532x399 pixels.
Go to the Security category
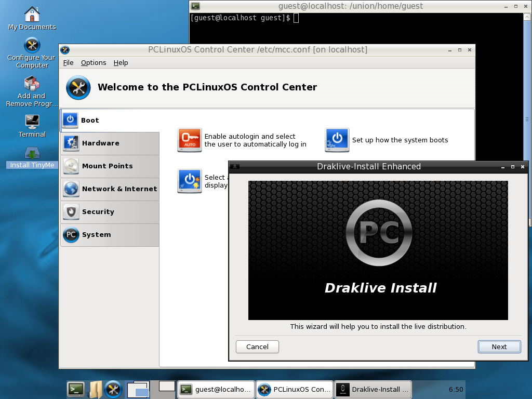tap(110, 212)
